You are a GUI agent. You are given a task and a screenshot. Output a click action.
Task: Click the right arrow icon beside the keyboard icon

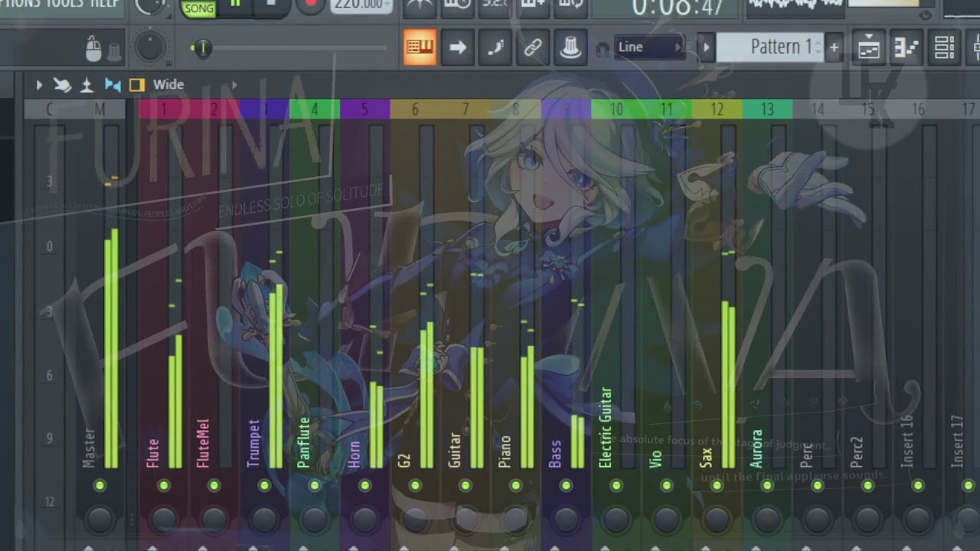pyautogui.click(x=457, y=47)
